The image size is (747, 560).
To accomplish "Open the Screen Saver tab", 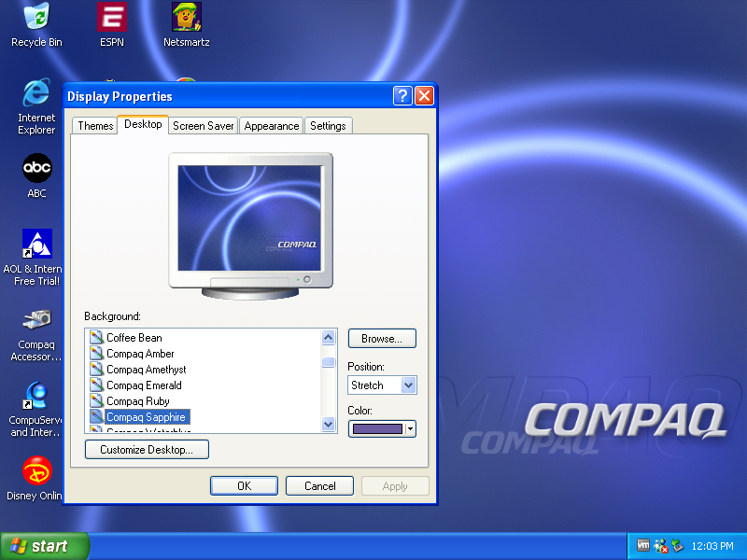I will pos(204,126).
